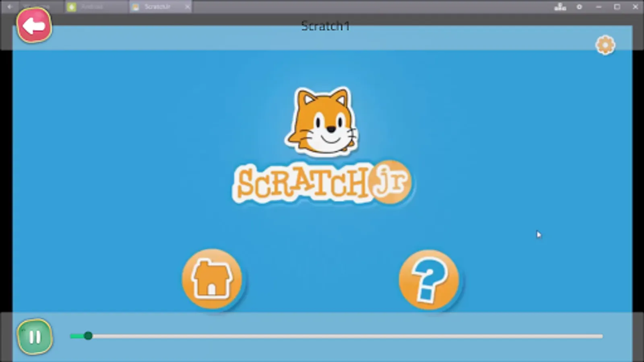Screen dimensions: 644x362
Task: Open the emulator keymapping icon
Action: [561, 6]
